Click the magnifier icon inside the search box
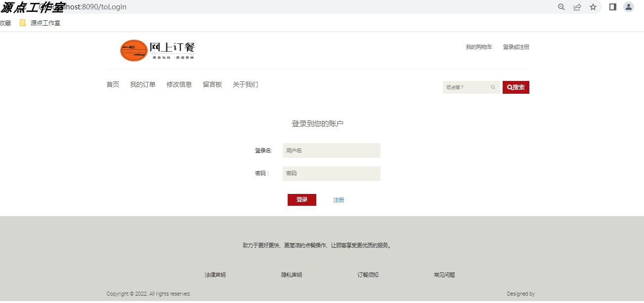 [493, 87]
